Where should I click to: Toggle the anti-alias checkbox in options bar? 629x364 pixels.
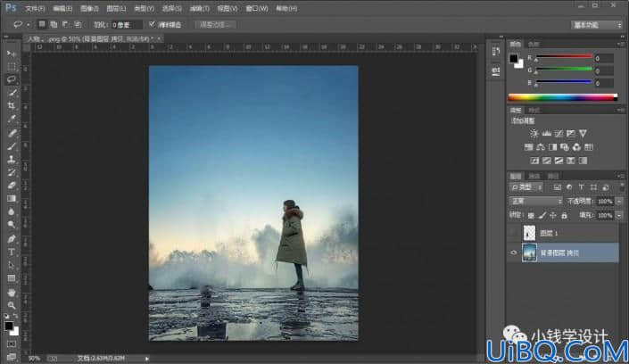coord(152,24)
